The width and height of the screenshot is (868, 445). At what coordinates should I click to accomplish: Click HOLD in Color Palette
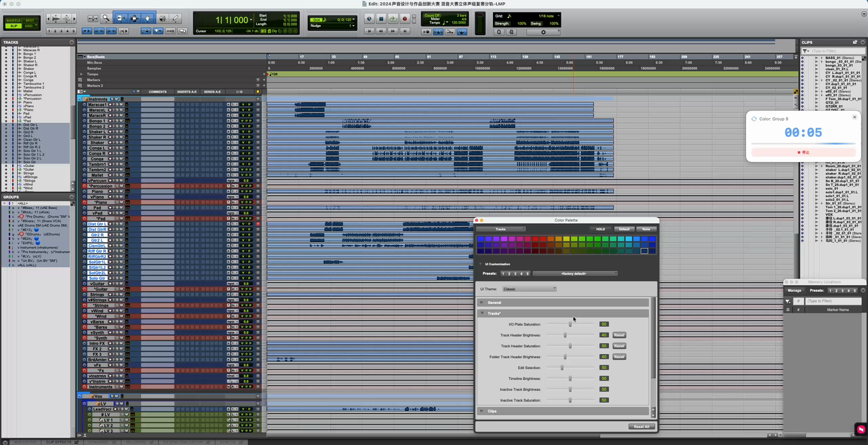[601, 229]
